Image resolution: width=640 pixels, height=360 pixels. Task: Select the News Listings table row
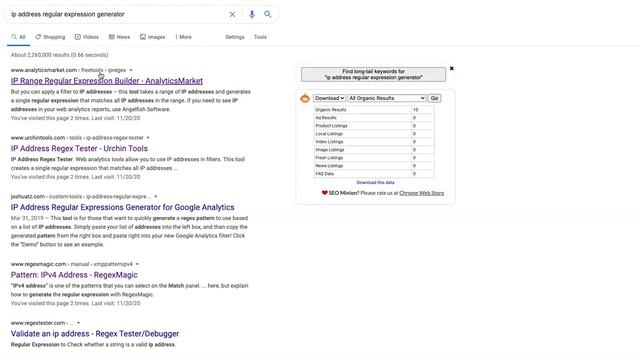(x=374, y=166)
